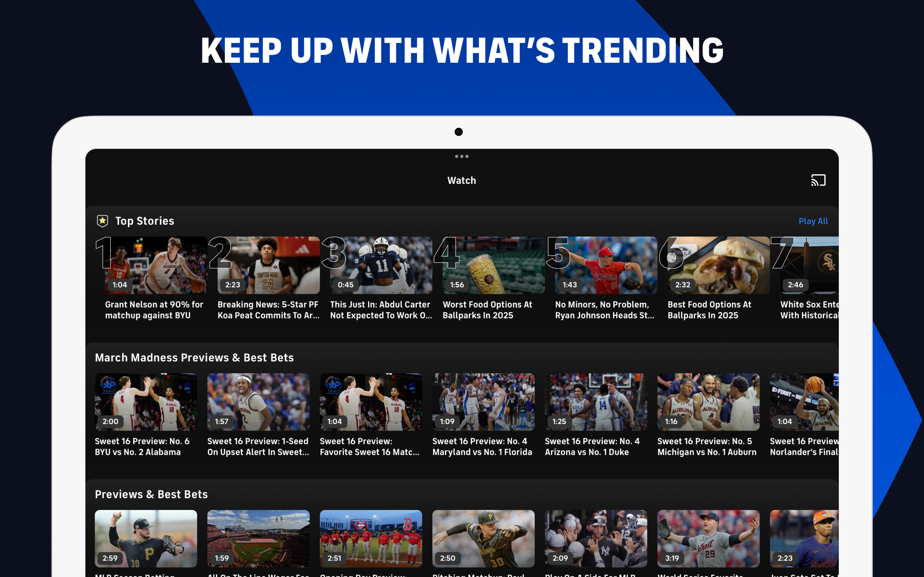The width and height of the screenshot is (924, 577).
Task: Open the White Sox story ranked seventh
Action: pos(810,265)
